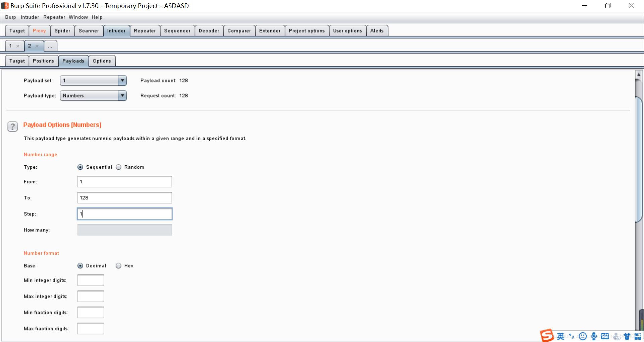Screen dimensions: 644x342
Task: Open the Intruder menu
Action: coord(30,17)
